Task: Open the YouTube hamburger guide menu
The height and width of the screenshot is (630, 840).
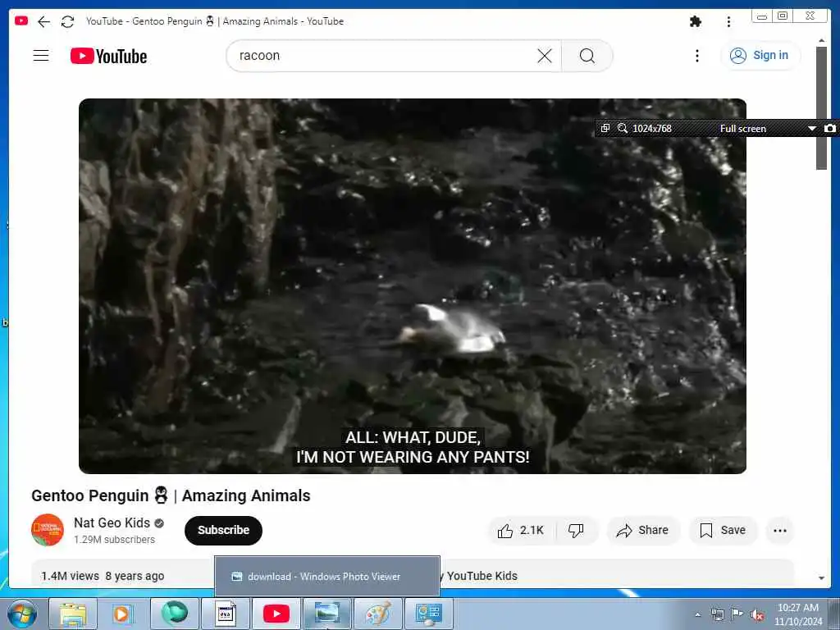Action: 41,55
